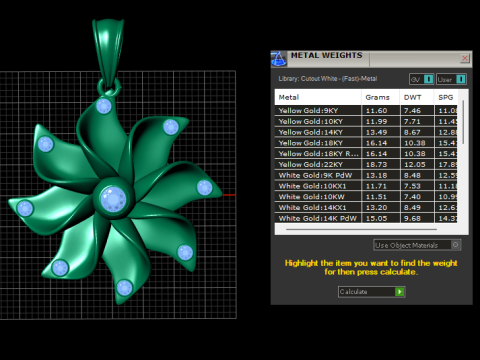Click the Calculate button
Screen dimensions: 480x360
click(371, 292)
